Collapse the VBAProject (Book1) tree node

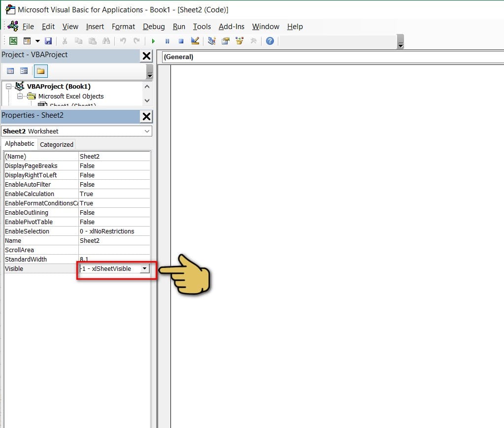click(8, 86)
